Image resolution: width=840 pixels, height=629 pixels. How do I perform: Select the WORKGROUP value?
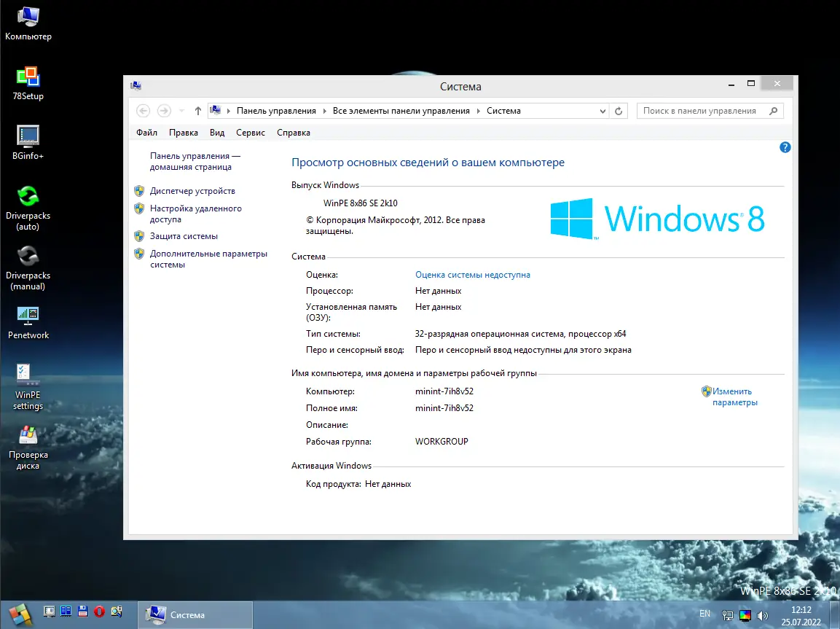(x=441, y=441)
